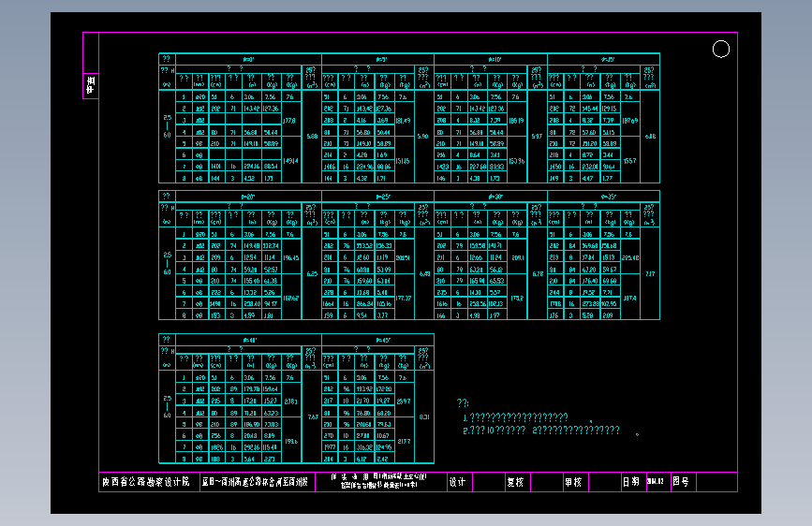Click the date value next to 日期
The width and height of the screenshot is (812, 526).
pyautogui.click(x=655, y=481)
